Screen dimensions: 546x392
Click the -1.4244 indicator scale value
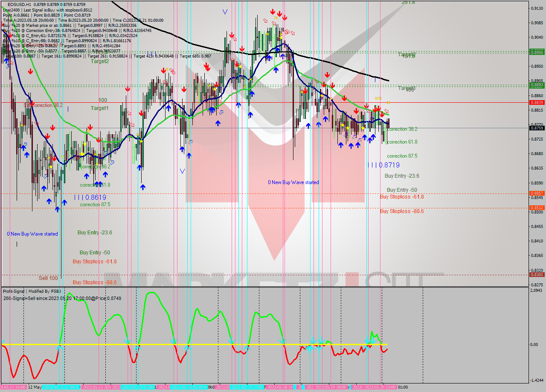click(x=536, y=380)
